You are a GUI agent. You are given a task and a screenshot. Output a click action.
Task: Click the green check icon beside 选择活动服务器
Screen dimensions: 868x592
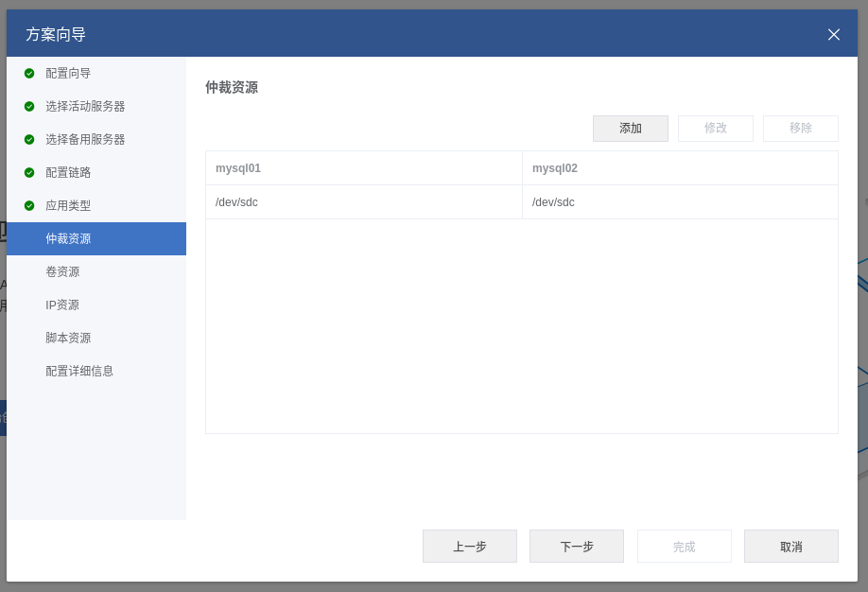click(x=29, y=106)
